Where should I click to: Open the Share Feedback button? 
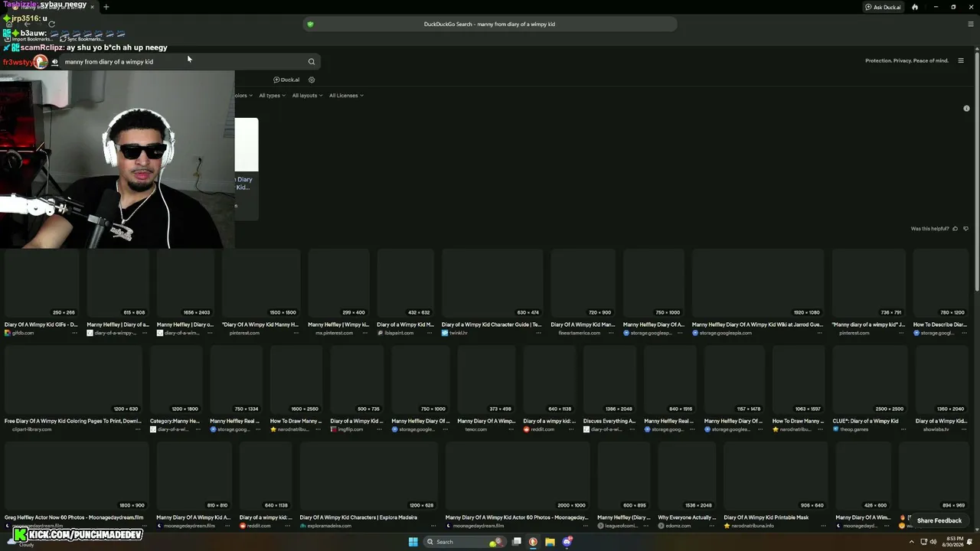point(939,520)
